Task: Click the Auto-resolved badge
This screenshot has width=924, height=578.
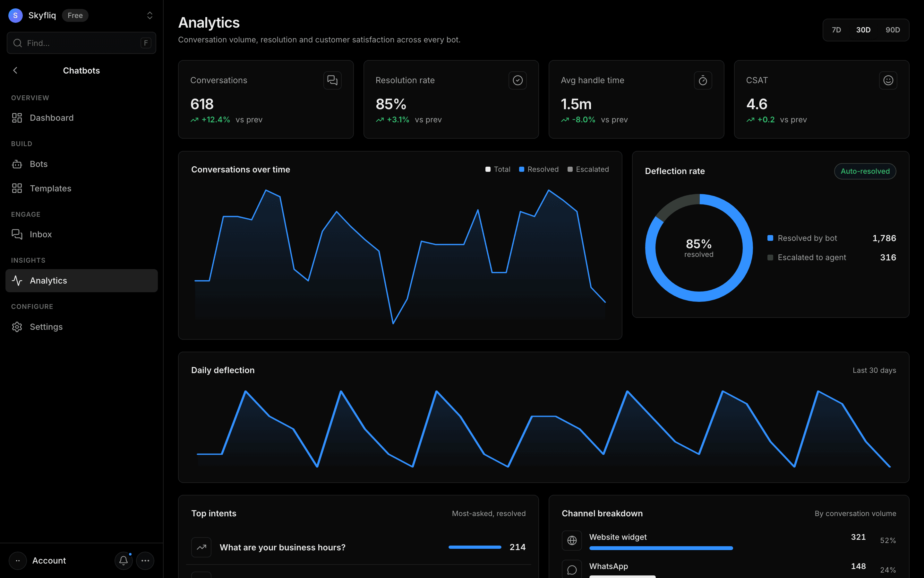Action: pyautogui.click(x=865, y=171)
